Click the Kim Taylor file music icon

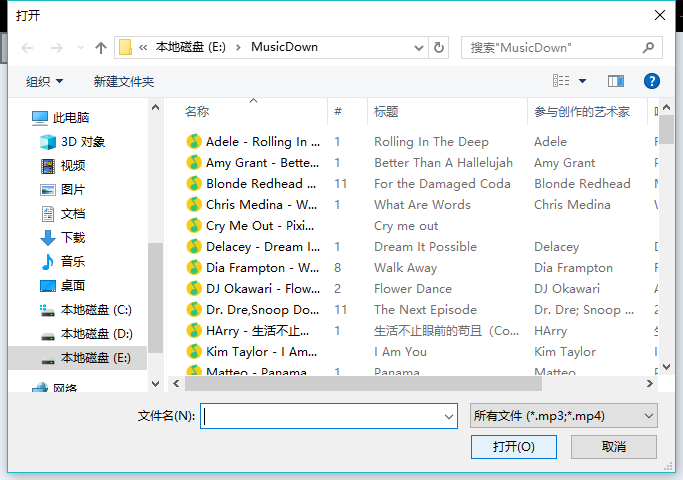[194, 352]
